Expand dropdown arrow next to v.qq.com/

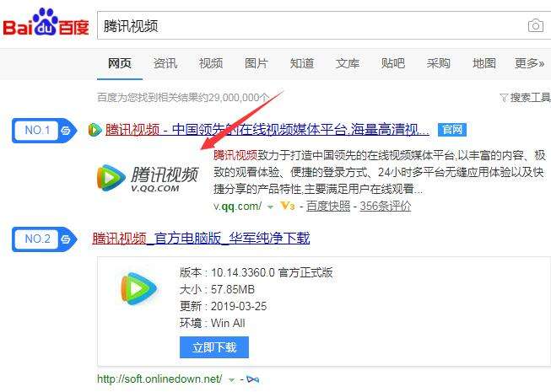[x=270, y=207]
